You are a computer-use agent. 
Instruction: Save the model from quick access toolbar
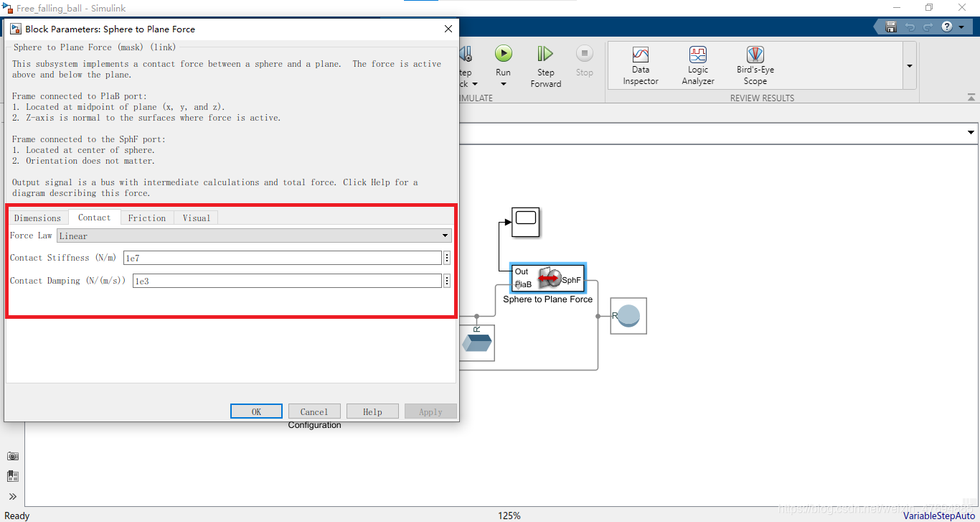(891, 27)
